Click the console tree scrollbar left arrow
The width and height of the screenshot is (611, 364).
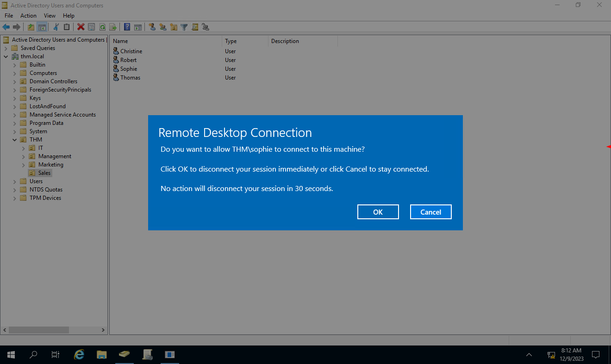point(5,330)
